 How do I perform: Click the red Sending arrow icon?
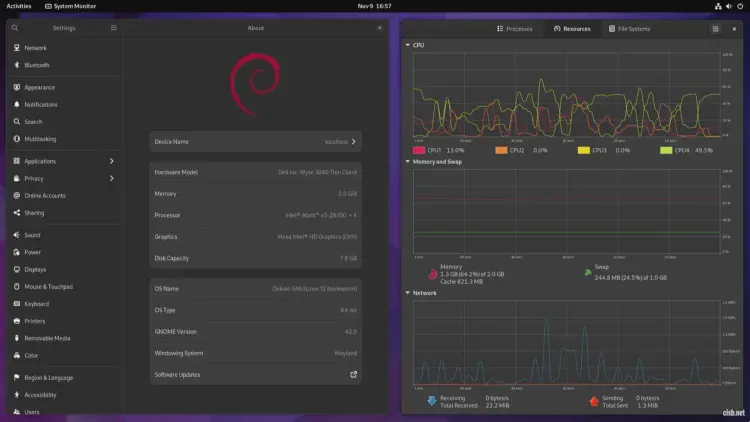coord(594,401)
